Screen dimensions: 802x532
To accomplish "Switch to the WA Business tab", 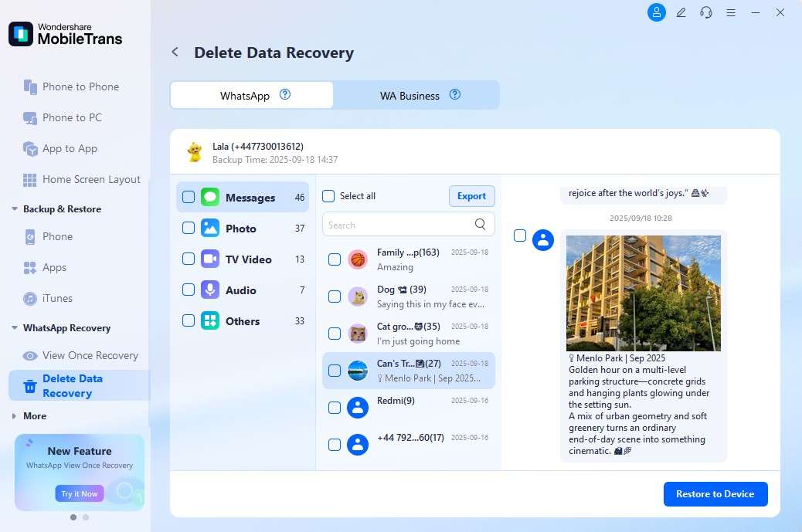I will (x=409, y=96).
